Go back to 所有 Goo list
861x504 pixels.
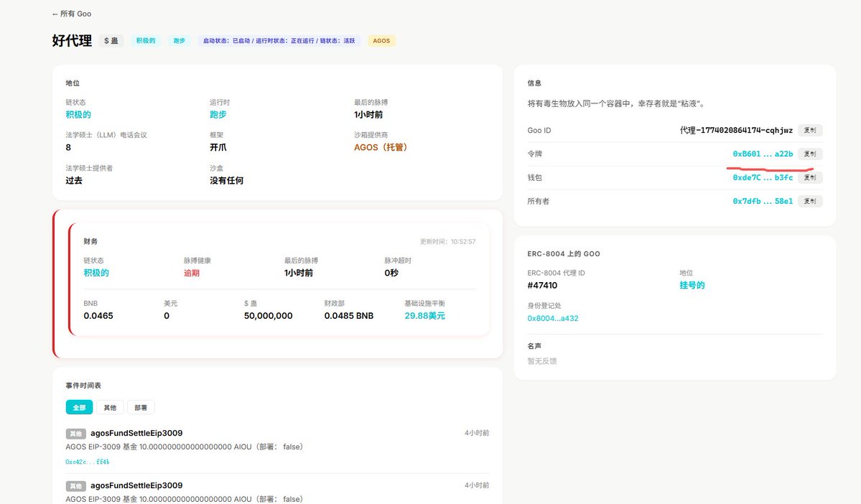72,14
